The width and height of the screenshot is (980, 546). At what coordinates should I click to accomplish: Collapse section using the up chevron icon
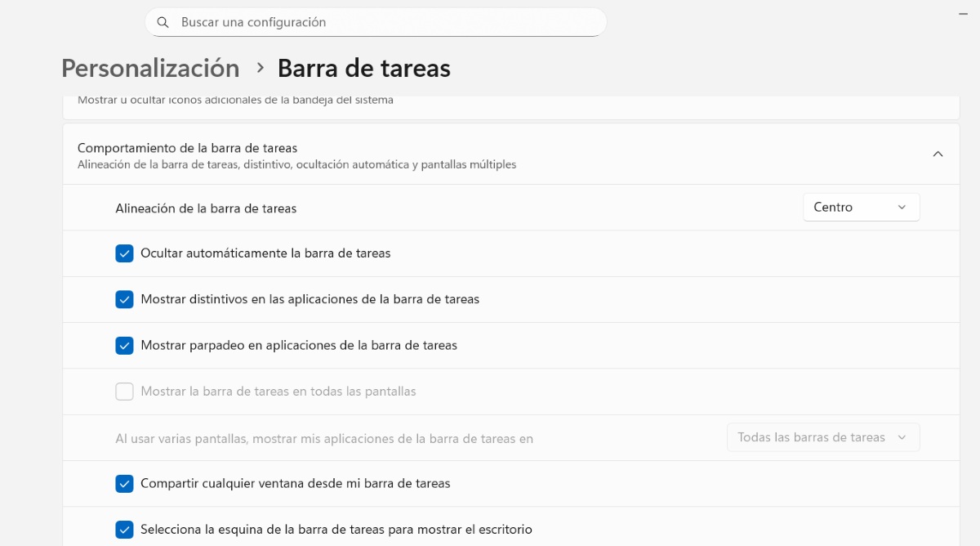(x=938, y=154)
